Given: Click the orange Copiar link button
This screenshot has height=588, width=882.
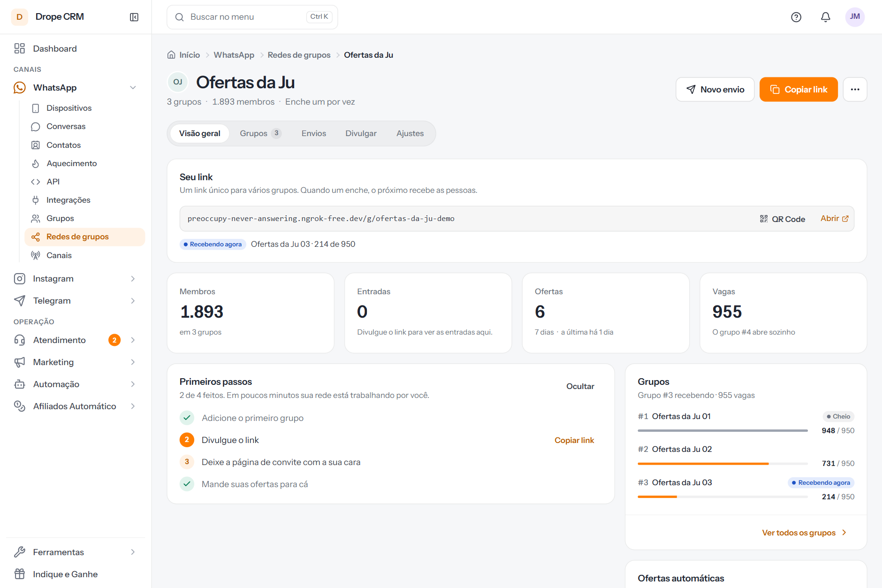Looking at the screenshot, I should (798, 90).
